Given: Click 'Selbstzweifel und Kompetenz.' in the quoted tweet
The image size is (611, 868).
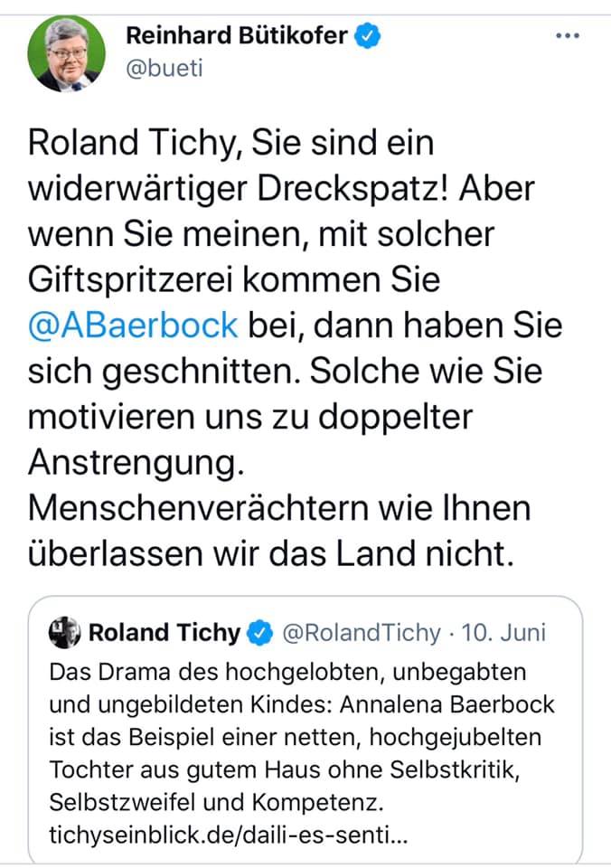Looking at the screenshot, I should pos(206,798).
